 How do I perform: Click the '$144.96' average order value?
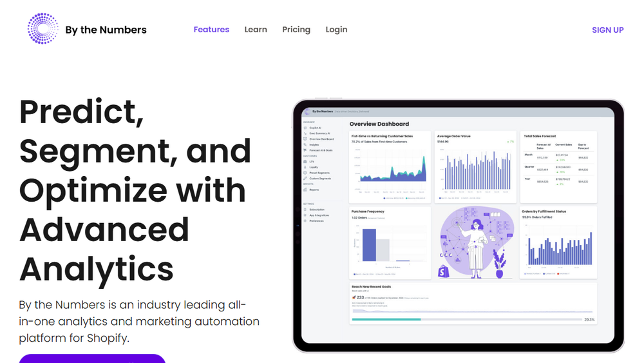pos(443,142)
